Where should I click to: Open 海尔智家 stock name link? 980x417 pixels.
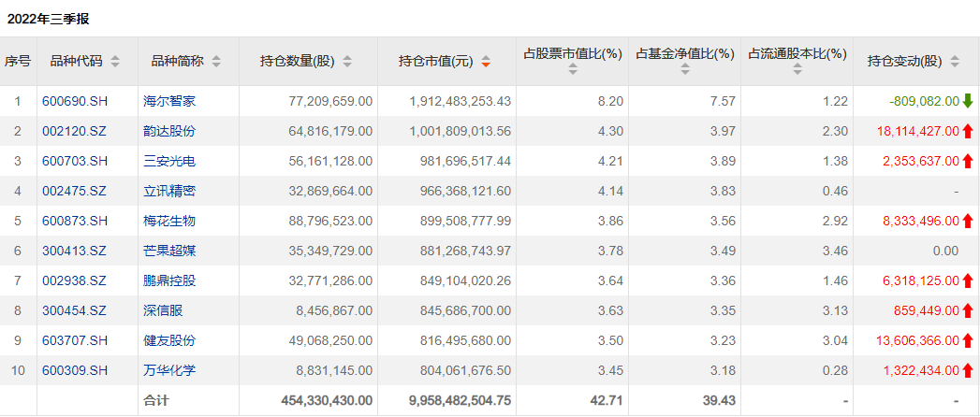pos(169,101)
